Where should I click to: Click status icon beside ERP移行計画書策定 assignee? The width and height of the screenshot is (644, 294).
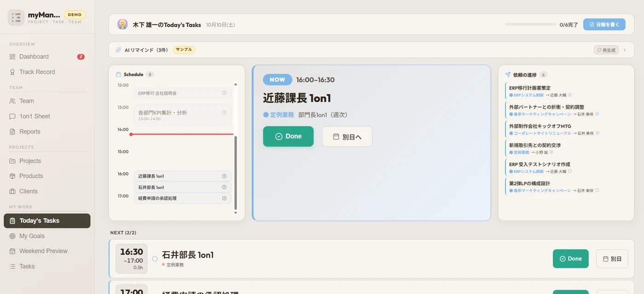570,95
